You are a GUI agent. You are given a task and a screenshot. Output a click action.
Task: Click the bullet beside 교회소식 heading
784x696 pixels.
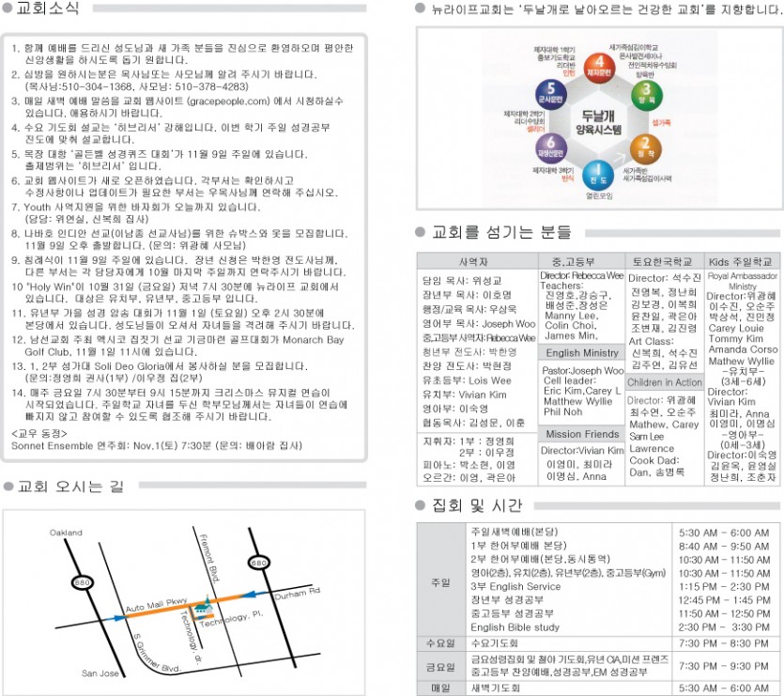[7, 8]
